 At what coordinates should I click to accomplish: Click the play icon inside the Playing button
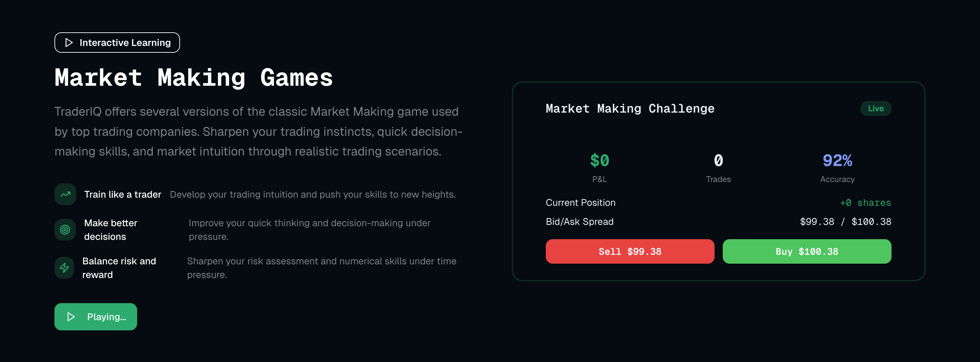pos(71,317)
